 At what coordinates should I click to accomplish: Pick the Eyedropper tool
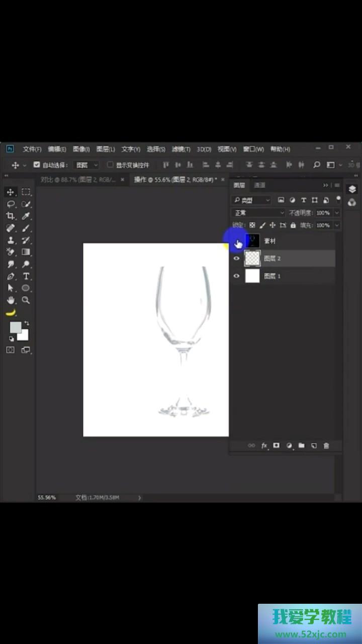[x=26, y=216]
